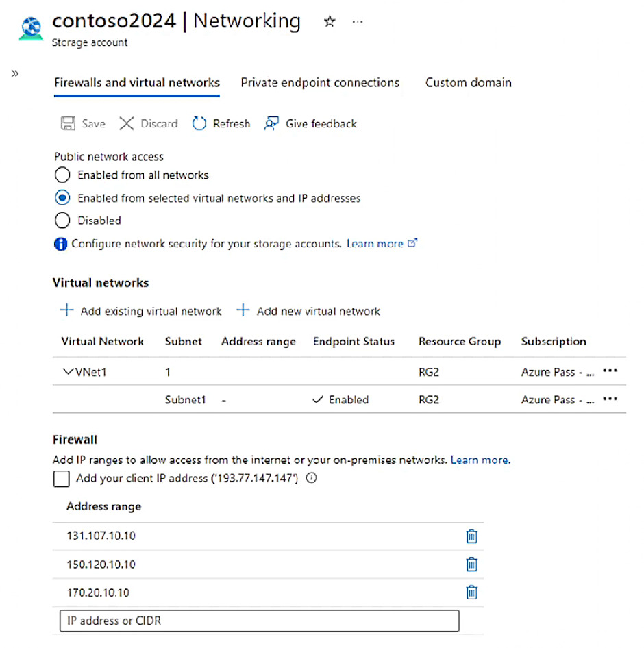Click the client IP address info icon
644x648 pixels.
pos(311,478)
